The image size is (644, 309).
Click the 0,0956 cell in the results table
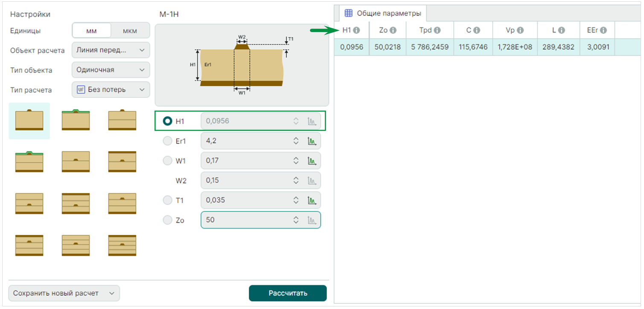pos(352,47)
